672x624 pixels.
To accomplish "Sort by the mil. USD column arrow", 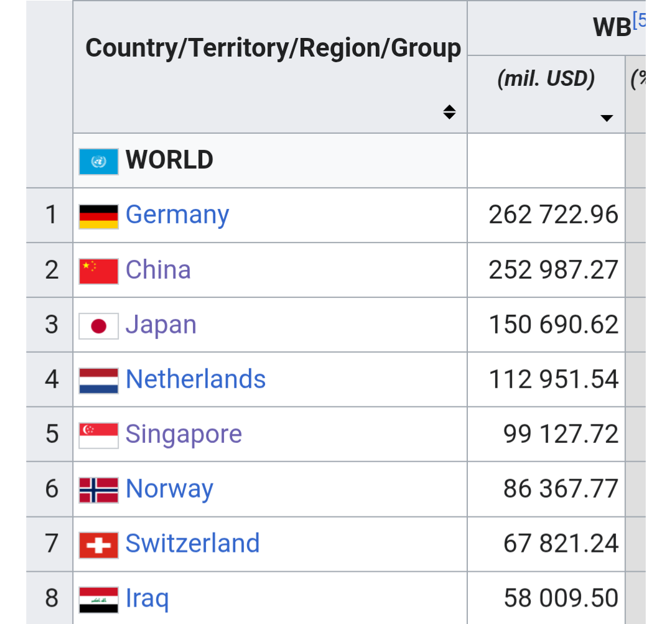I will (607, 118).
